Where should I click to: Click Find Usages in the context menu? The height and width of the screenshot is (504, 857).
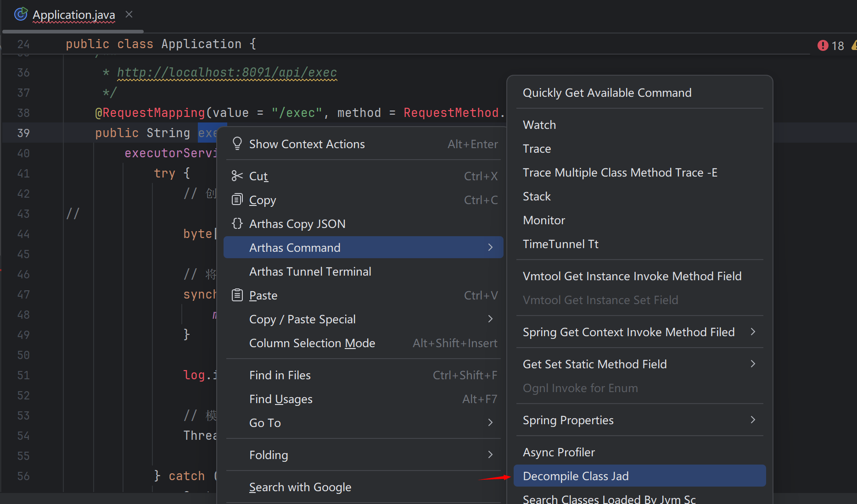click(280, 399)
